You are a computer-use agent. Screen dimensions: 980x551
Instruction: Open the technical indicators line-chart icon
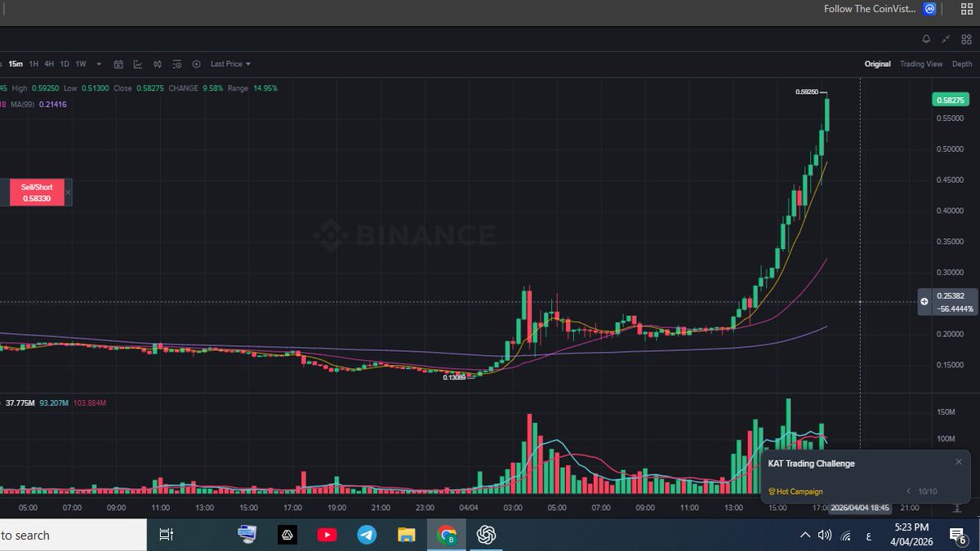coord(138,64)
